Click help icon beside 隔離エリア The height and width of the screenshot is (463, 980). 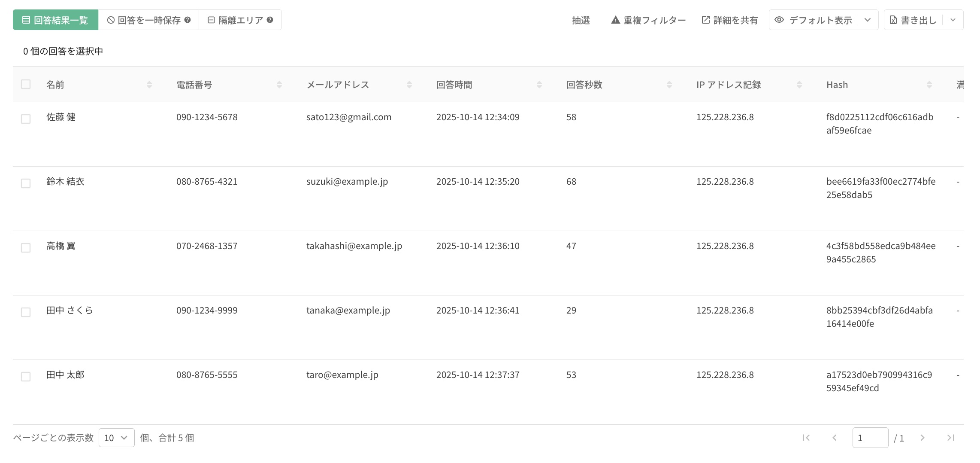pos(270,20)
